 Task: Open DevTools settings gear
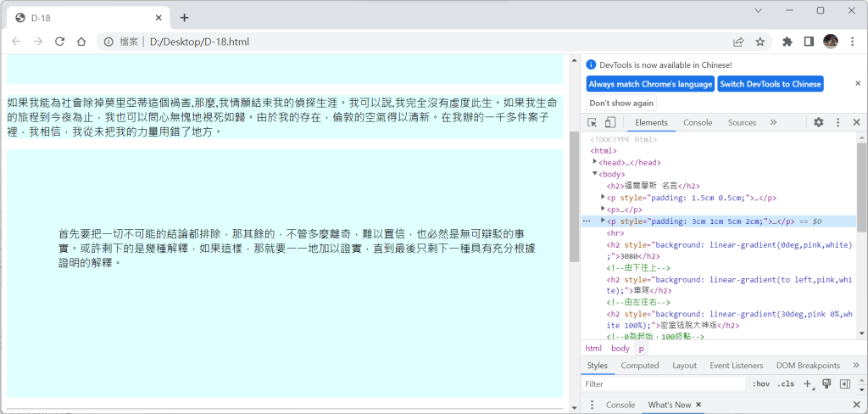(x=819, y=122)
